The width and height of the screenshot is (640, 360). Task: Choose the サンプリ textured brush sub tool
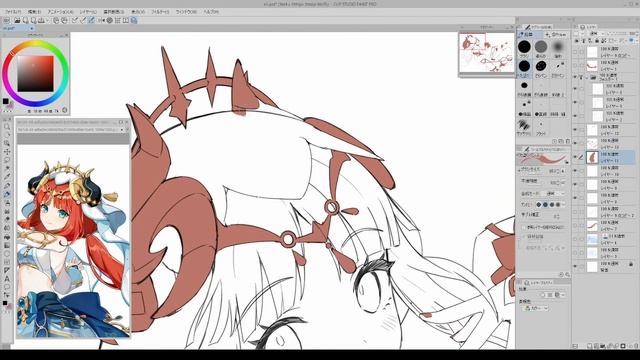[x=524, y=127]
